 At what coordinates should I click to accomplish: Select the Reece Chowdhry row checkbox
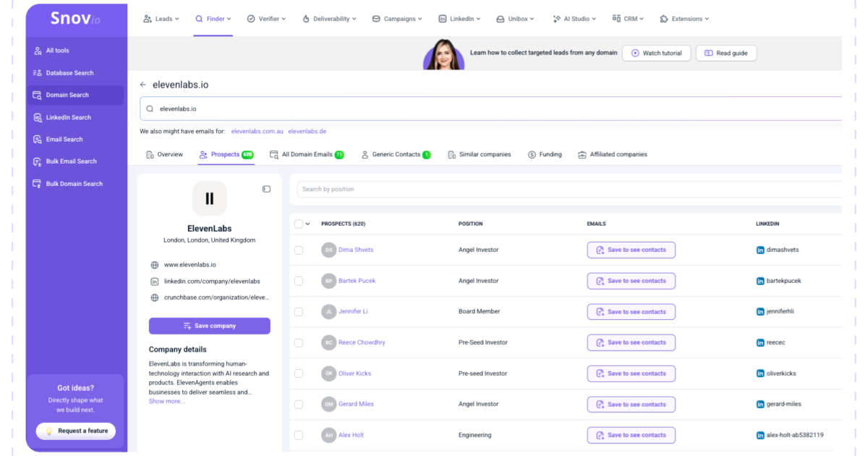point(299,342)
